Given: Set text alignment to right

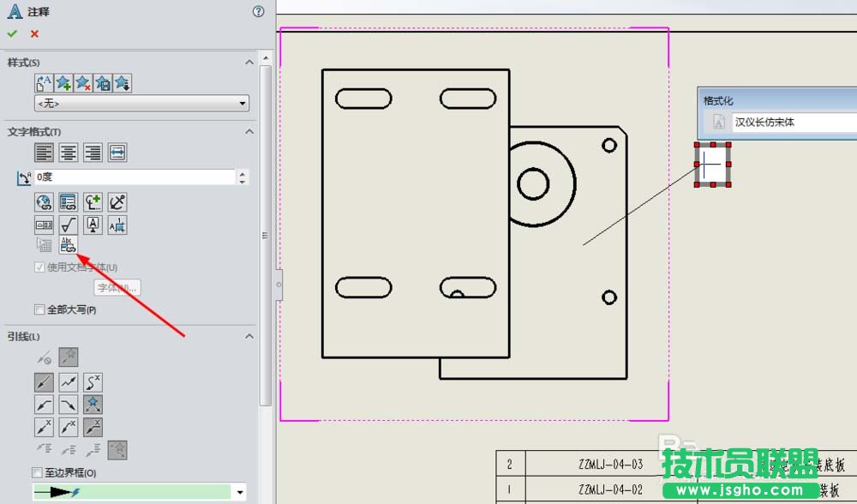Looking at the screenshot, I should point(93,153).
